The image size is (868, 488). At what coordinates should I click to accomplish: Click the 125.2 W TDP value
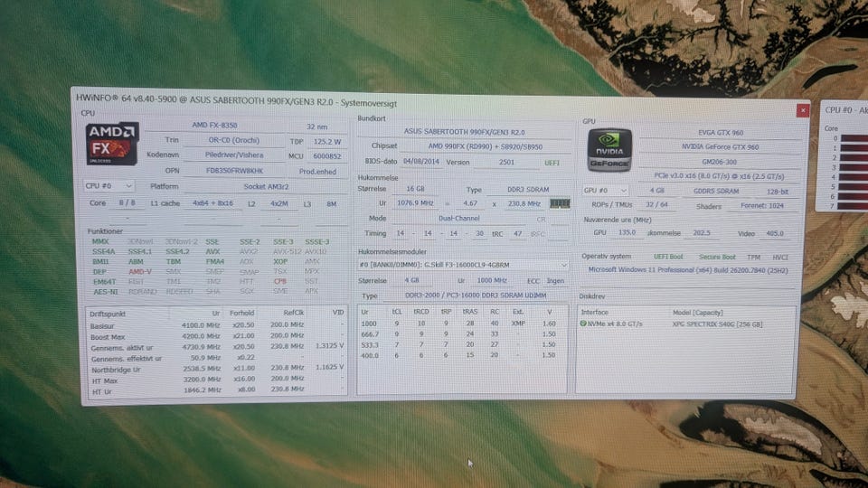click(x=327, y=142)
